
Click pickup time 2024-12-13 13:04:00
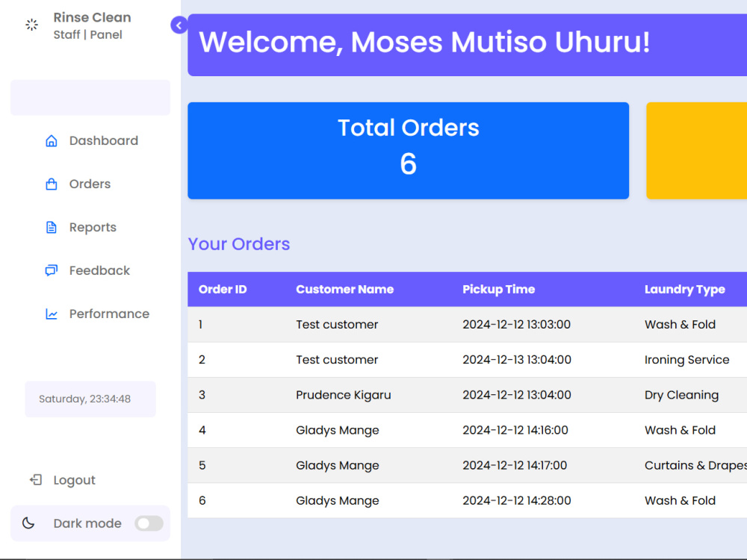[x=517, y=360]
